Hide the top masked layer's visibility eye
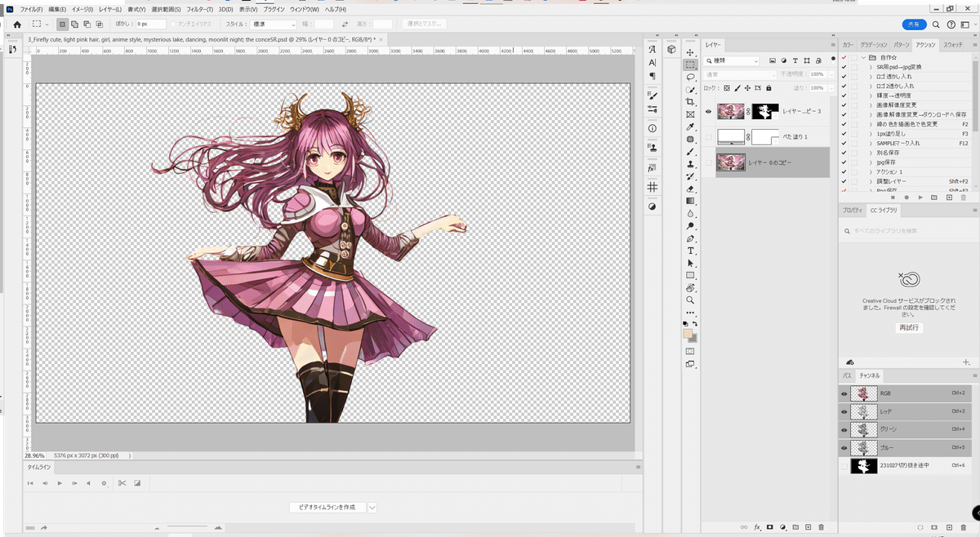The image size is (980, 537). coord(708,111)
